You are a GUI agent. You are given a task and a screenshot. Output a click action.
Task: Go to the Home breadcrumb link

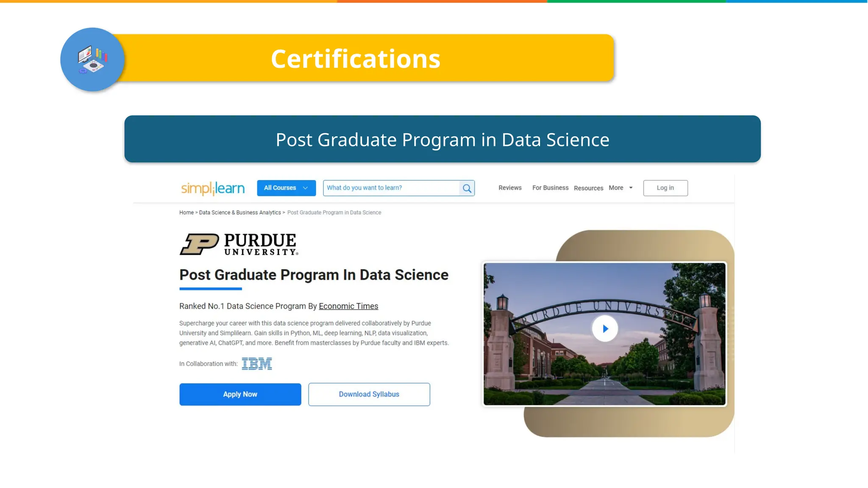click(x=186, y=213)
